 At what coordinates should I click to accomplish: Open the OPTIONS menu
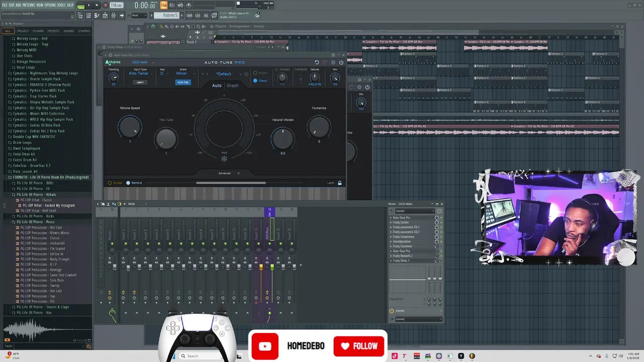tap(50, 5)
